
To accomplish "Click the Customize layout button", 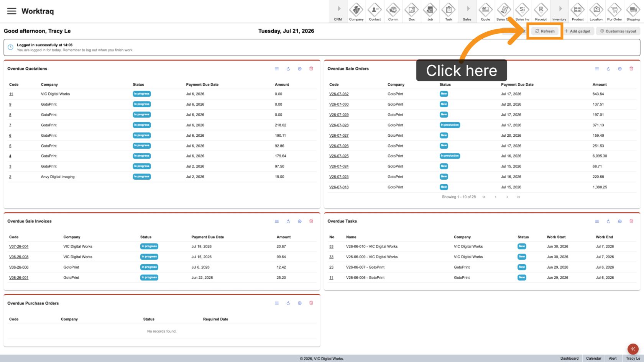I will [618, 31].
